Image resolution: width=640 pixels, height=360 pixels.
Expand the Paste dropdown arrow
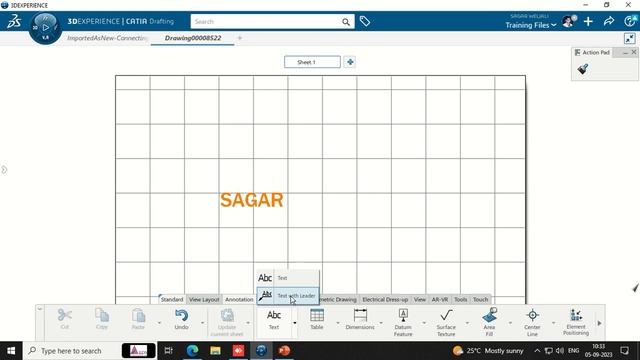click(x=159, y=323)
